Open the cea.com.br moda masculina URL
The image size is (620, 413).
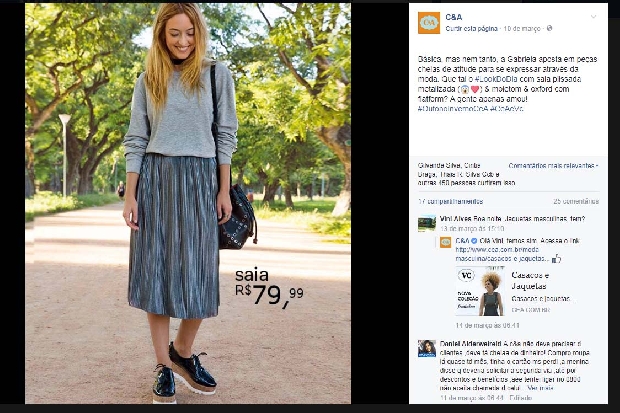[501, 254]
